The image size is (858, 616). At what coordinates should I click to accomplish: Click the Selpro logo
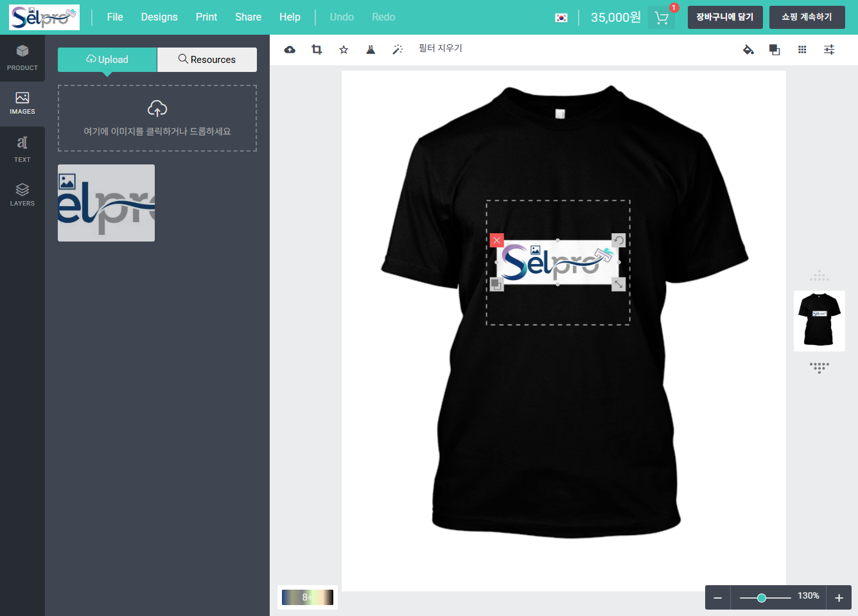pos(44,17)
